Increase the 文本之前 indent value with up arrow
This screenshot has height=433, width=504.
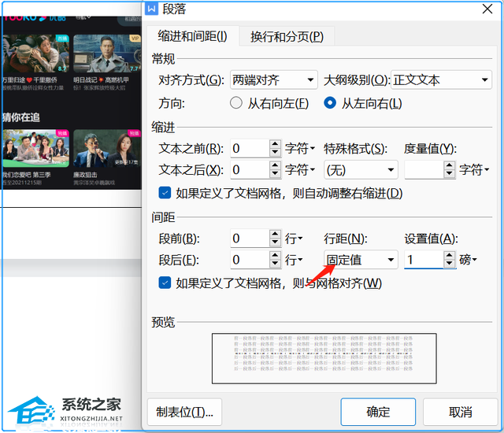click(275, 144)
